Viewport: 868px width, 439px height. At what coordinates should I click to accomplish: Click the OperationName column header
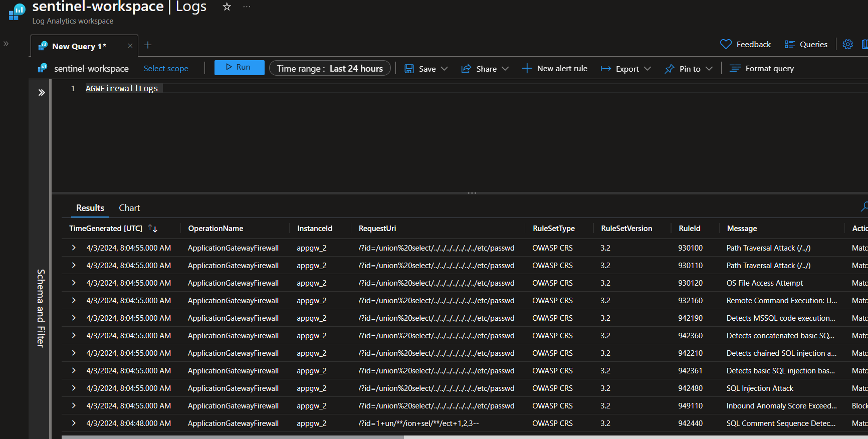(215, 228)
